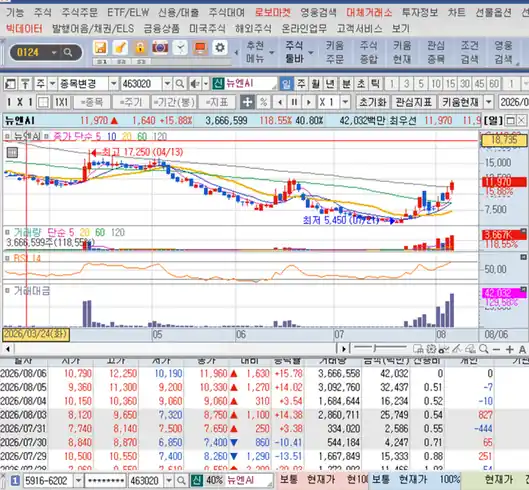Click the trendline drawing icon below chart
Screen dimensions: 529x490
click(457, 349)
